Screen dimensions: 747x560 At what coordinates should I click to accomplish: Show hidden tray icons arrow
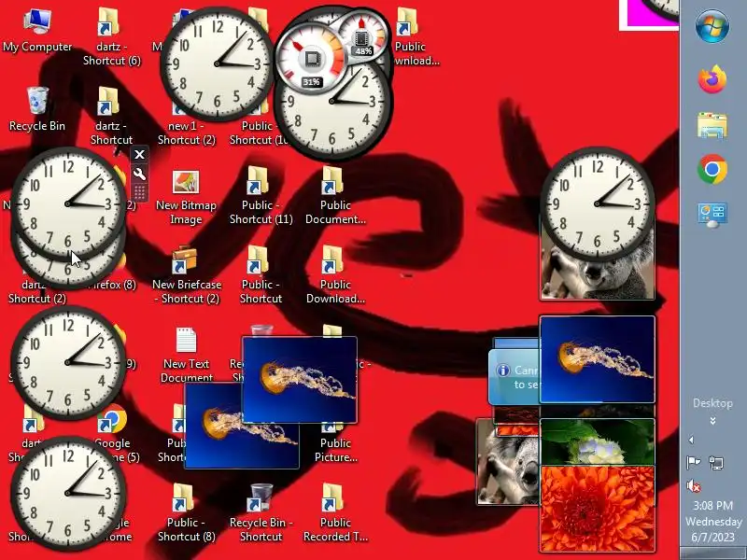[x=691, y=440]
